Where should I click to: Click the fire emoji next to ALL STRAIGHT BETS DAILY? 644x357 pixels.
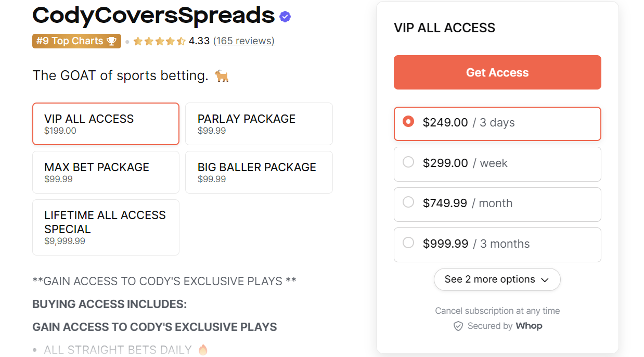click(202, 349)
